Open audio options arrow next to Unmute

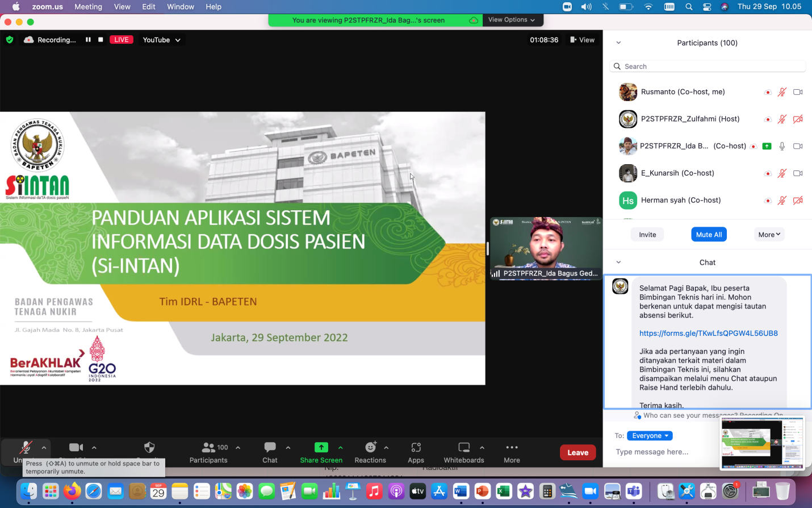point(44,447)
